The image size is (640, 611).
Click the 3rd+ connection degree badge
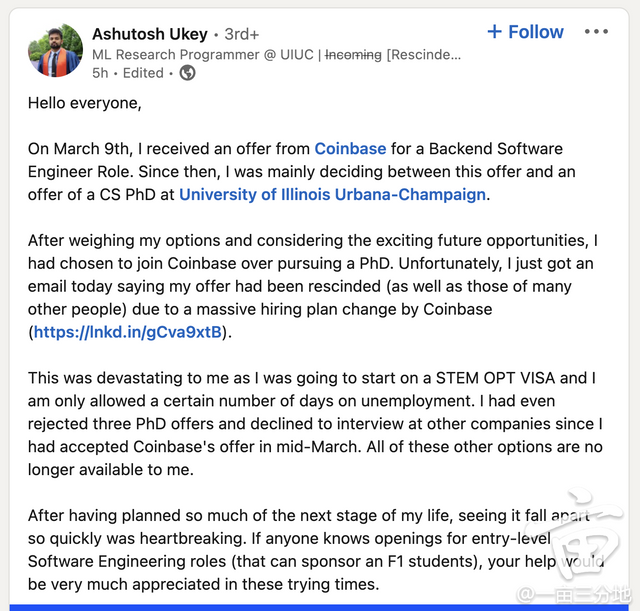[x=241, y=35]
